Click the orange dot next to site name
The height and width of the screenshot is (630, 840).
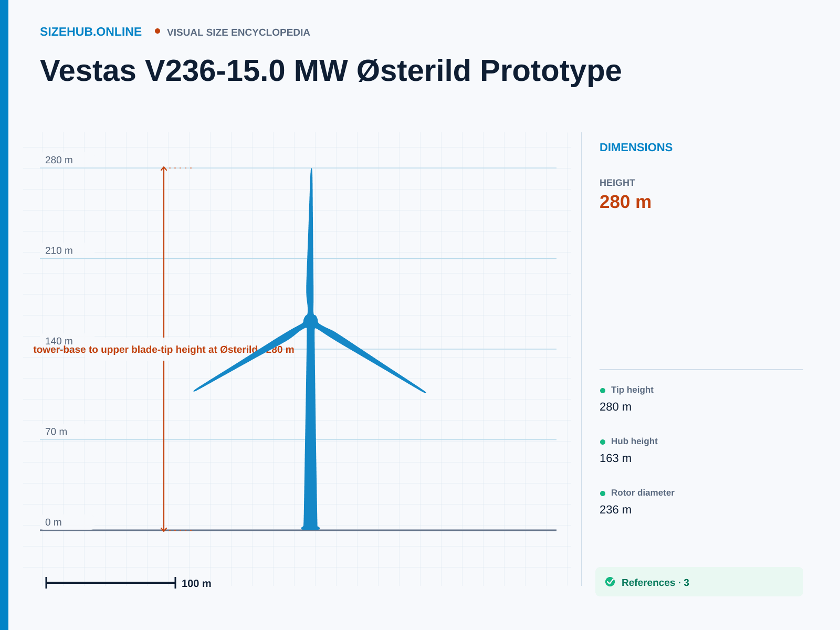coord(157,31)
